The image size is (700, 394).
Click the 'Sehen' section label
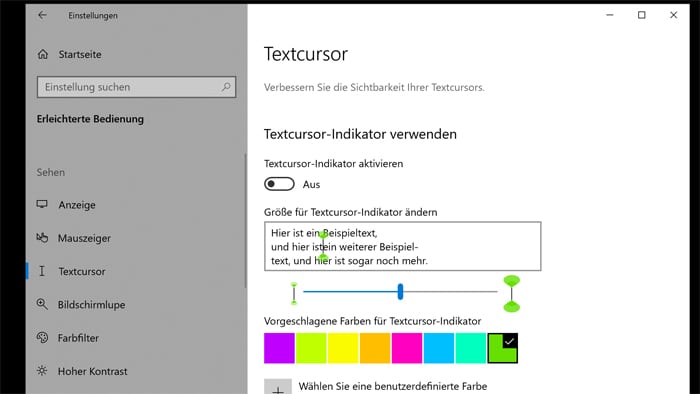[50, 172]
